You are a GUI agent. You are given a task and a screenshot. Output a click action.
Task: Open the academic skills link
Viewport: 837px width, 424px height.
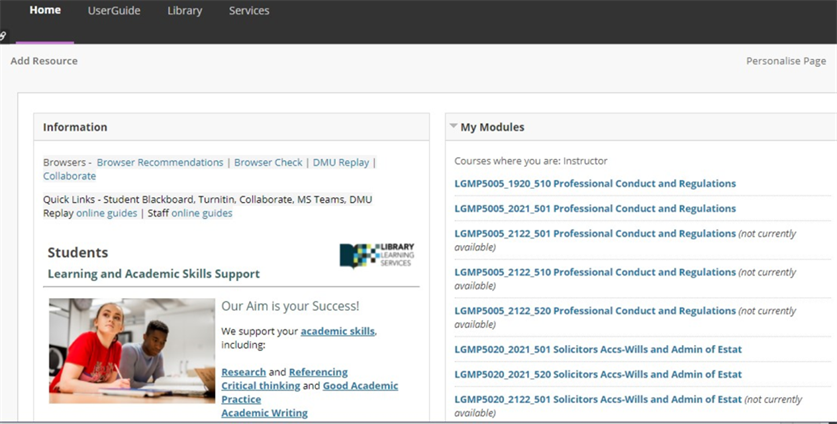tap(337, 331)
